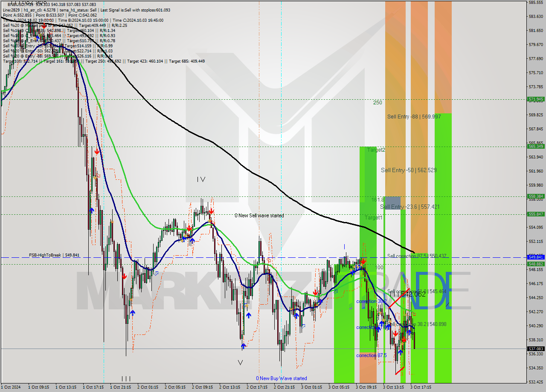
Task: Click the 'Sell Entry -50 | 562.529' label
Action: [408, 170]
